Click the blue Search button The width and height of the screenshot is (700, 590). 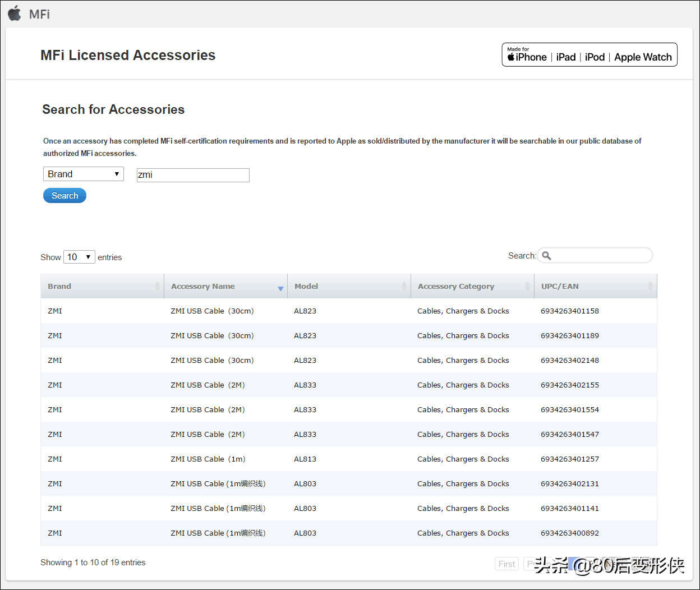(65, 196)
